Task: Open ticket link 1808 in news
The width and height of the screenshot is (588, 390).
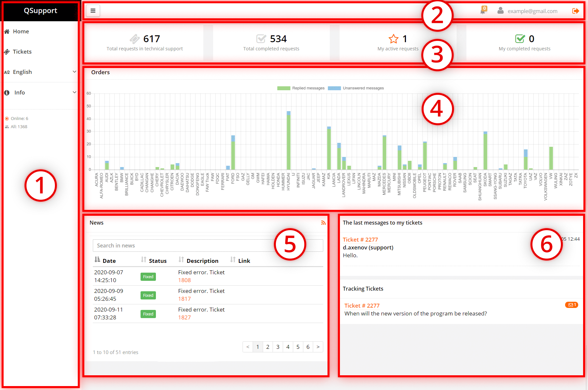Action: (184, 280)
